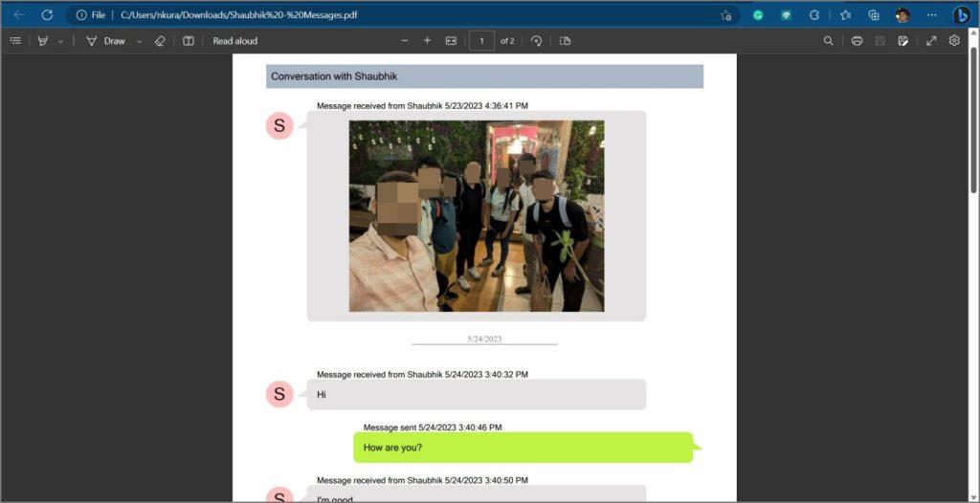Screen dimensions: 980x503
Task: Click the group photo in the message
Action: [x=477, y=216]
